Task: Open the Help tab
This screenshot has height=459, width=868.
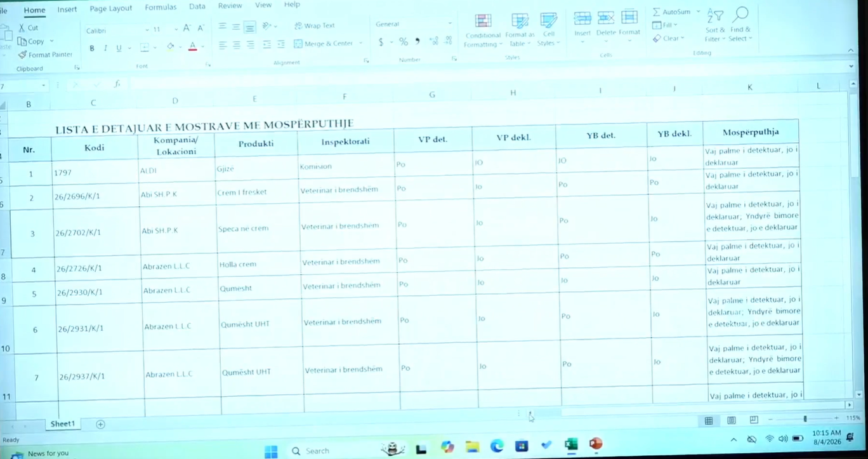Action: (292, 4)
